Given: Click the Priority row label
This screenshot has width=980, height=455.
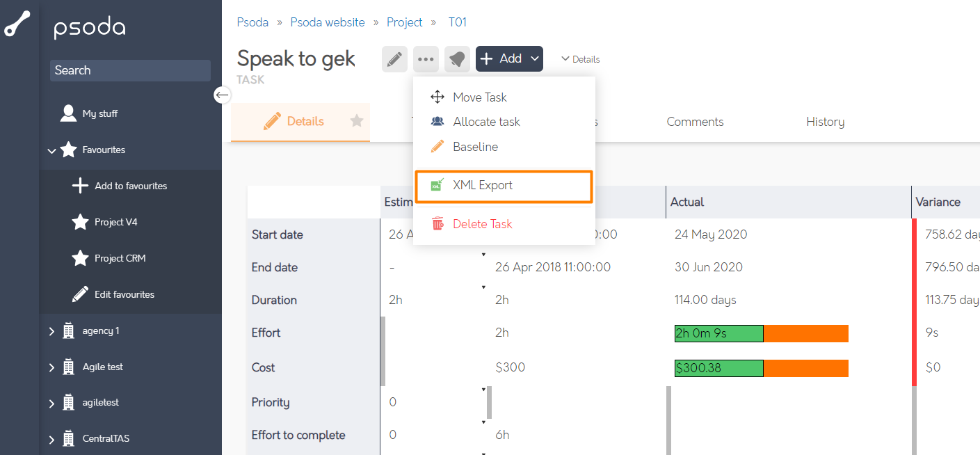Looking at the screenshot, I should tap(271, 402).
